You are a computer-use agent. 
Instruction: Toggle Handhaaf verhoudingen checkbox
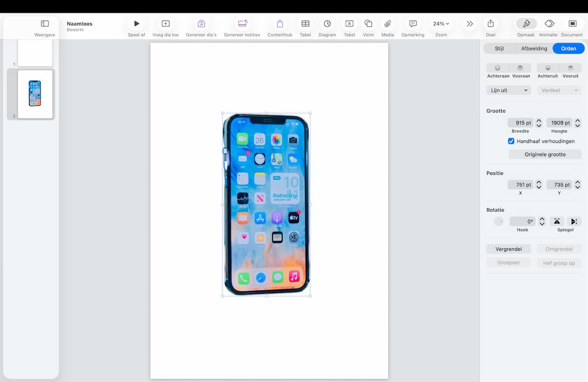pos(511,141)
